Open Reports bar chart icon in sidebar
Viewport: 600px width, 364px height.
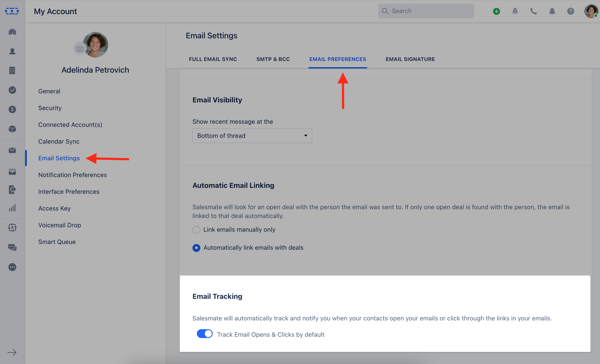click(x=12, y=208)
